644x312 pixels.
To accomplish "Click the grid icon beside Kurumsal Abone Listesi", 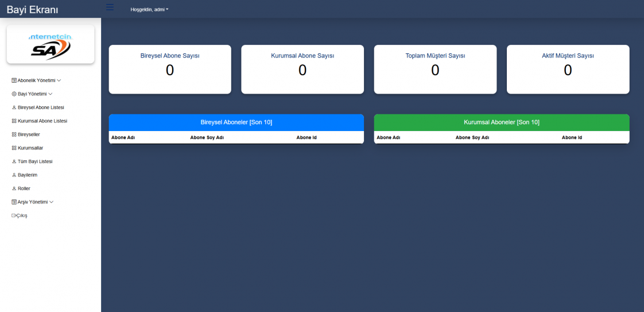I will (x=14, y=121).
